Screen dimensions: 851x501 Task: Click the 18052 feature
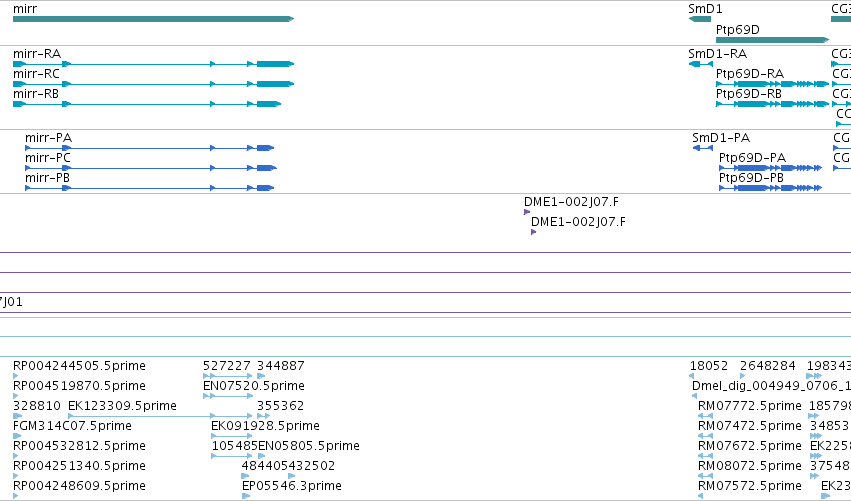691,376
